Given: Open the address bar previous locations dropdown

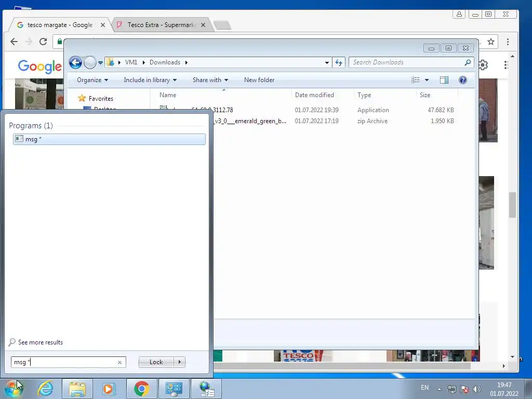Looking at the screenshot, I should point(327,62).
